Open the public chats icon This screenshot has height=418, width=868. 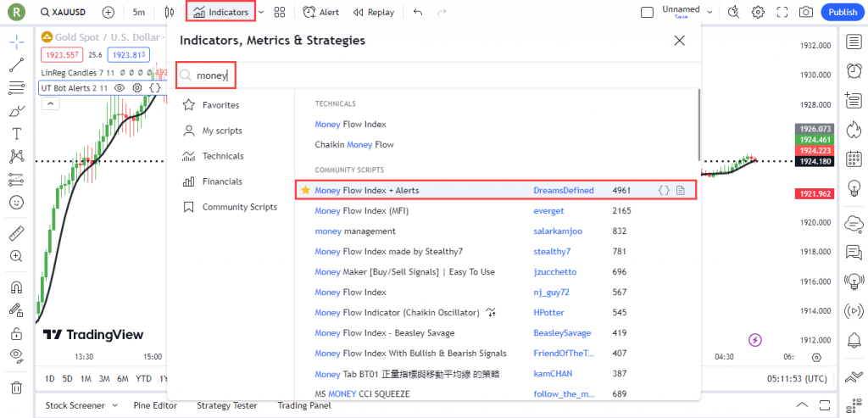click(854, 223)
